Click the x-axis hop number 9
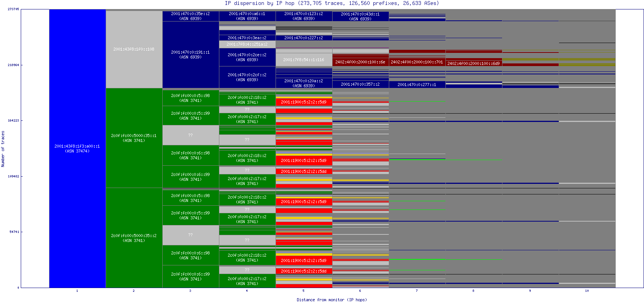This screenshot has height=302, width=644. (x=530, y=291)
